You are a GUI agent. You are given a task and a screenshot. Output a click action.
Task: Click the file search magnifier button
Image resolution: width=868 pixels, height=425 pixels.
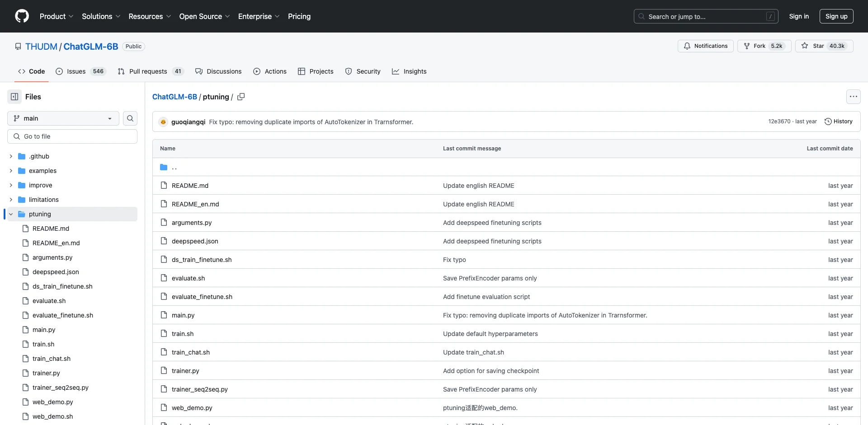(x=130, y=118)
